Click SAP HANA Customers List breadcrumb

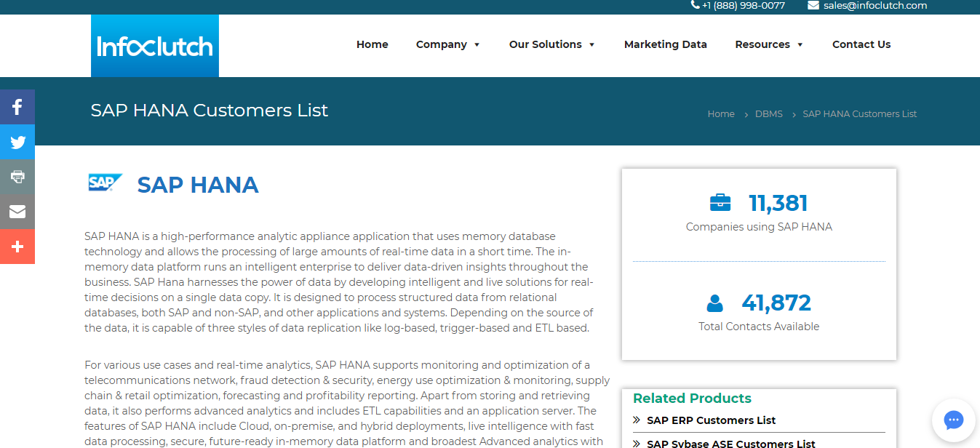pos(860,114)
